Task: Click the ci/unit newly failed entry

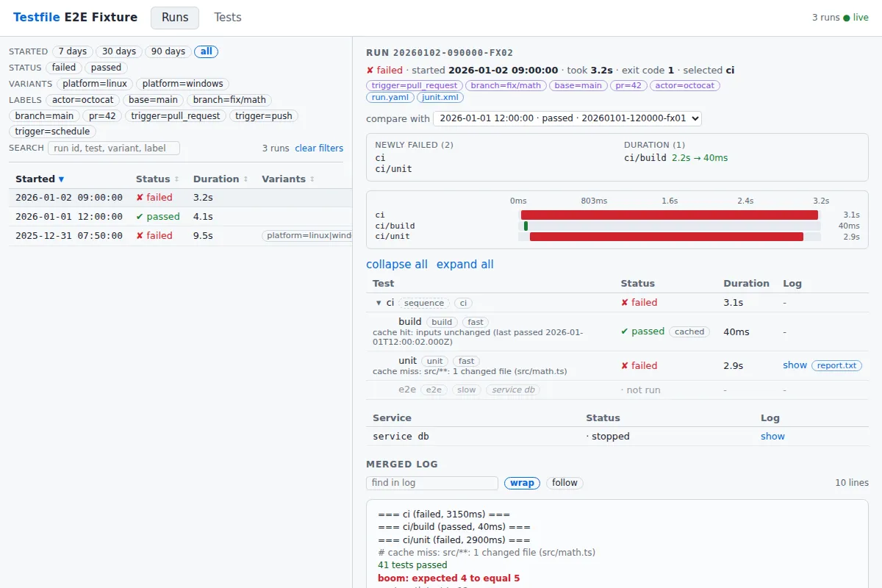Action: [393, 169]
